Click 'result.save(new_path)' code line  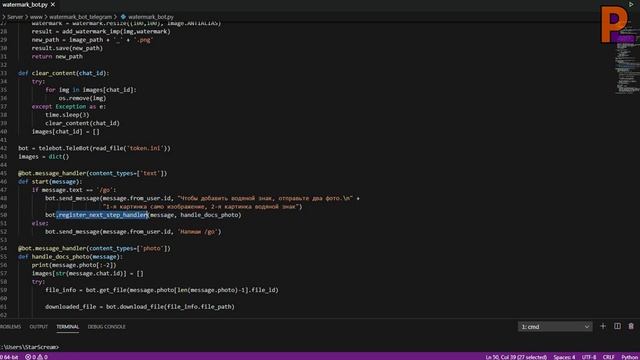pos(67,48)
